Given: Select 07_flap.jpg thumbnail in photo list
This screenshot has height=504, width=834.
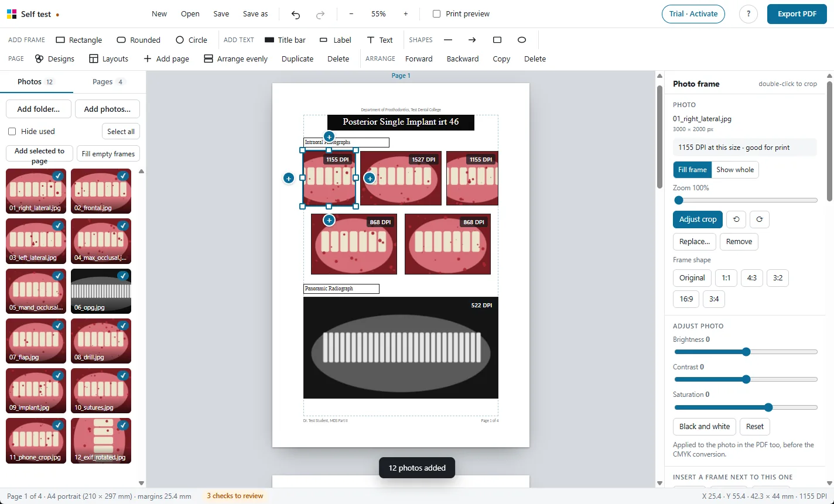Looking at the screenshot, I should [x=36, y=341].
